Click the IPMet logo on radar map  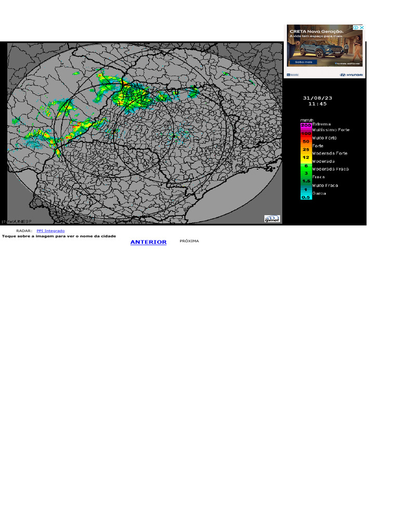click(x=272, y=219)
